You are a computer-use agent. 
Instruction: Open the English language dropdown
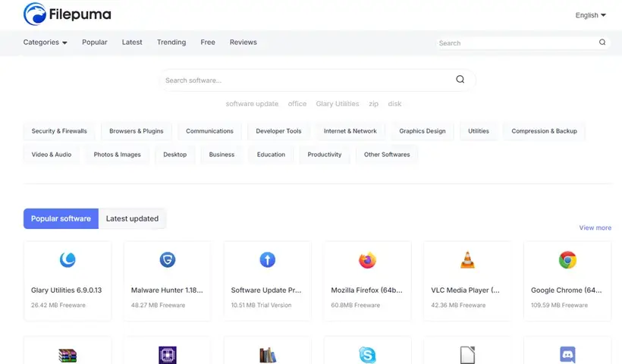click(x=591, y=15)
